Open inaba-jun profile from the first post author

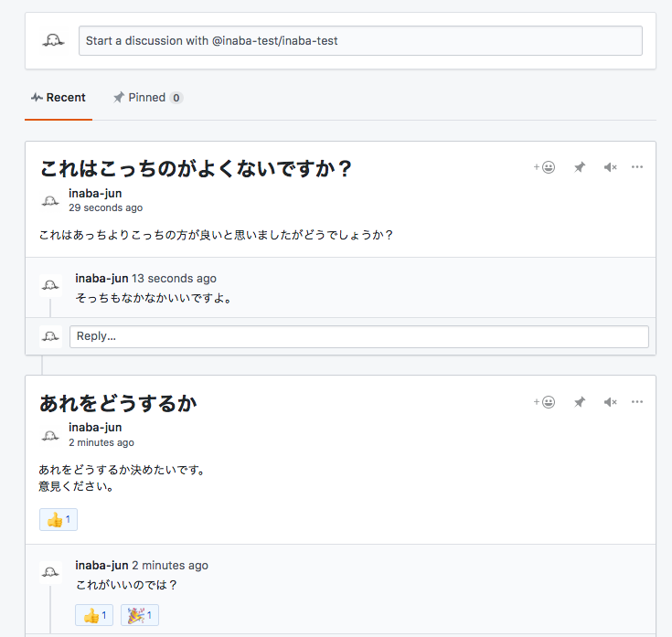pyautogui.click(x=95, y=193)
